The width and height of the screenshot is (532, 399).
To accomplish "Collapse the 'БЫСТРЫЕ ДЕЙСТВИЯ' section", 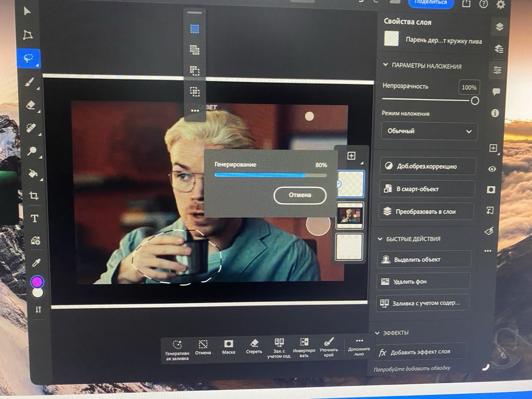I will (x=380, y=239).
